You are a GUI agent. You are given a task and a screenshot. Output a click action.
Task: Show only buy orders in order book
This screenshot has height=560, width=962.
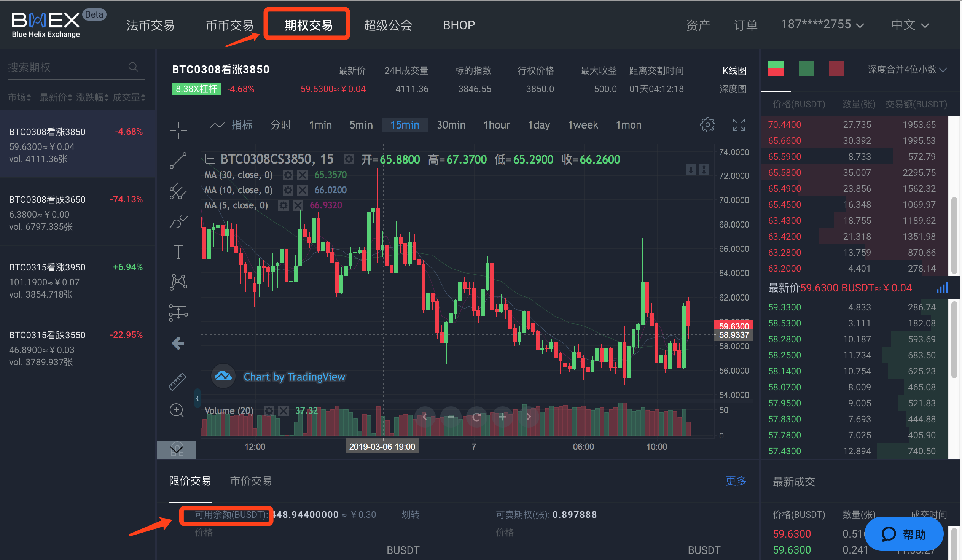[806, 69]
